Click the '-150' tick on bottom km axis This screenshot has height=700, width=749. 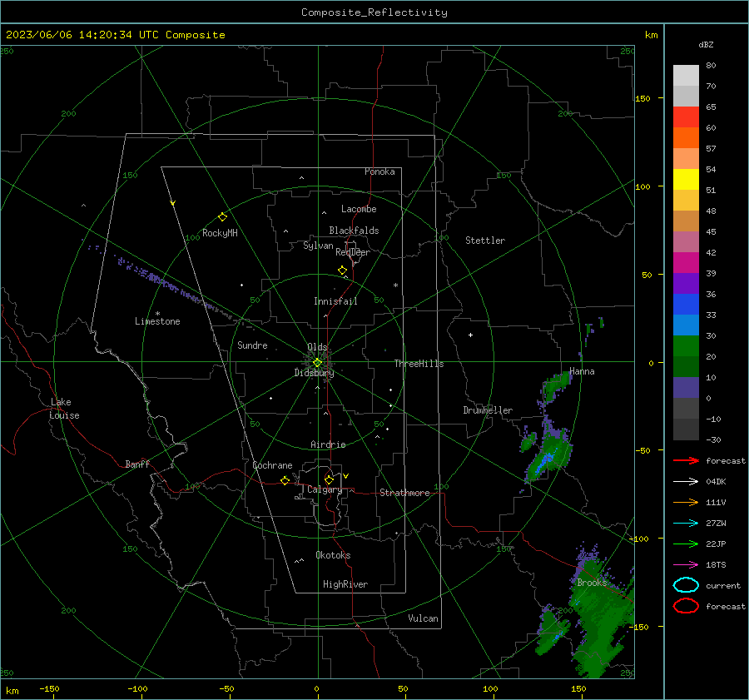click(49, 688)
